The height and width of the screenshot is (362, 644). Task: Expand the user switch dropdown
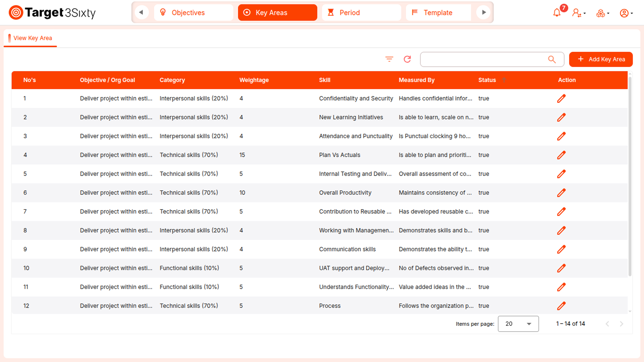pos(579,13)
